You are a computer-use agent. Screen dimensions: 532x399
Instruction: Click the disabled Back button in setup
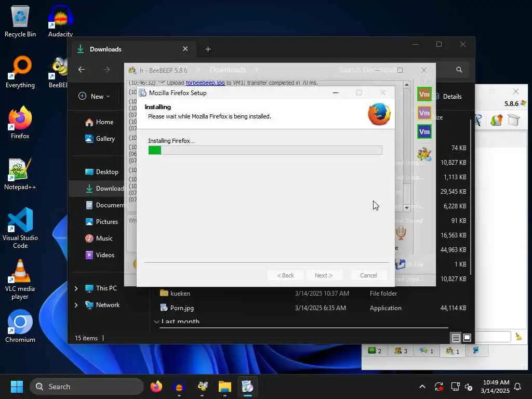(285, 275)
